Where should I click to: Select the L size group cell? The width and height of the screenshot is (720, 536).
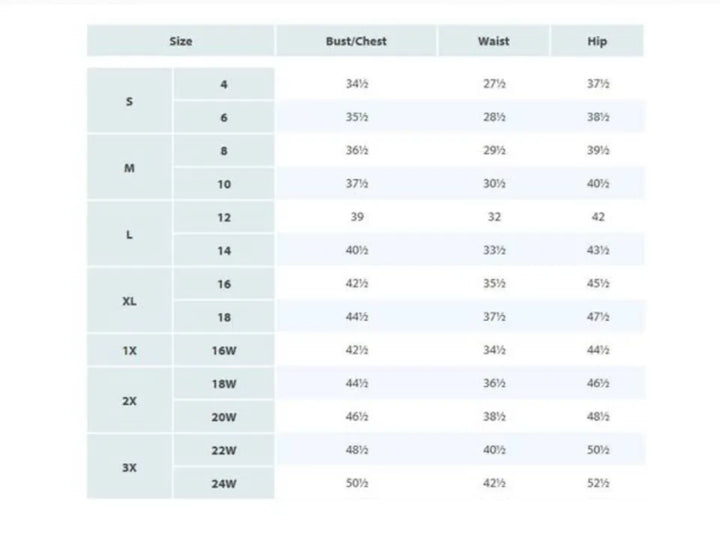pyautogui.click(x=129, y=234)
